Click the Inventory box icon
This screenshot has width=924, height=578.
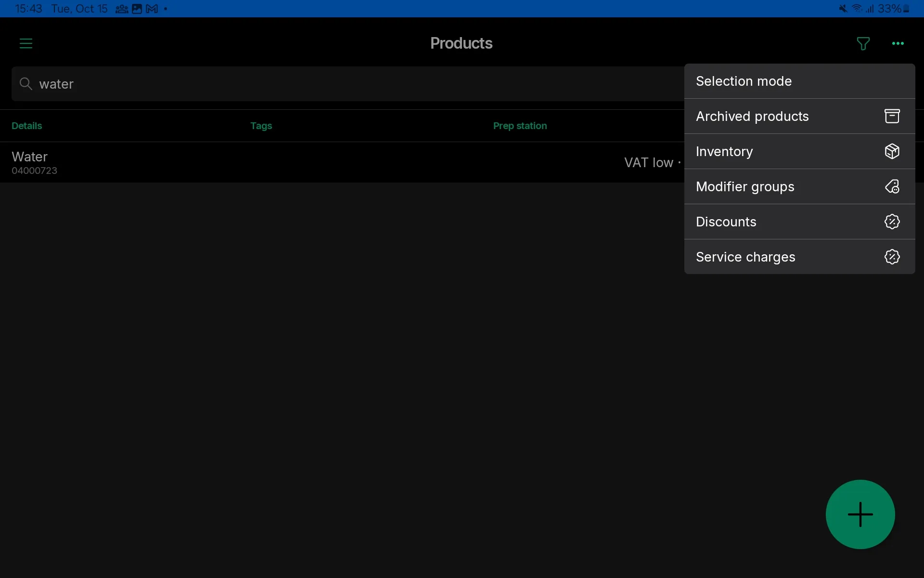point(892,150)
